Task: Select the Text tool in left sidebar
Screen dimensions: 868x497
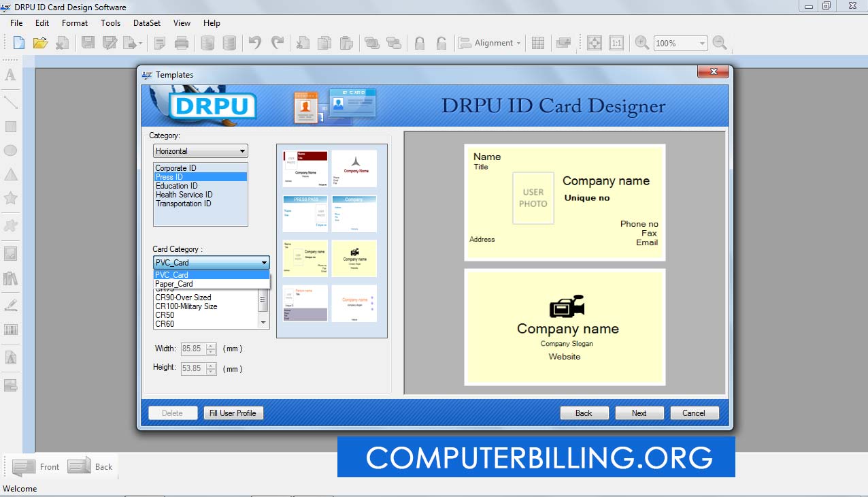Action: [x=11, y=75]
